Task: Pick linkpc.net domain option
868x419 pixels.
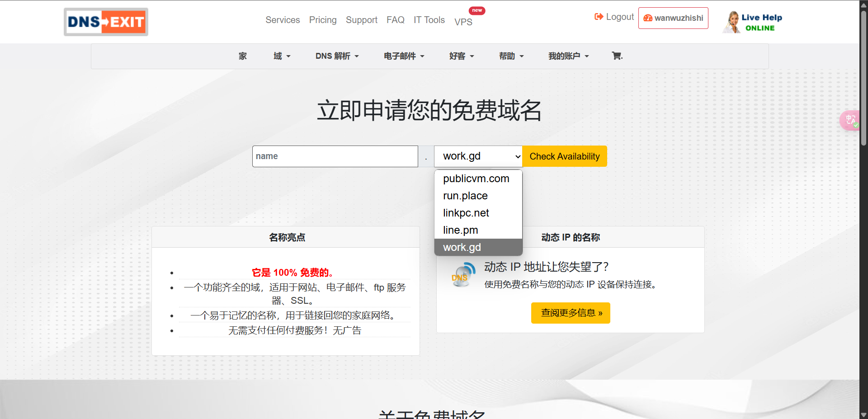Action: tap(466, 213)
